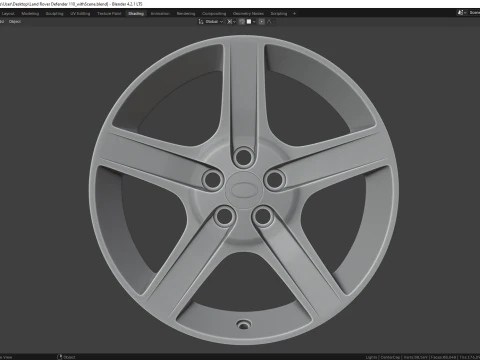Open the UV Editing workspace tab
Image resolution: width=480 pixels, height=360 pixels.
pyautogui.click(x=80, y=14)
